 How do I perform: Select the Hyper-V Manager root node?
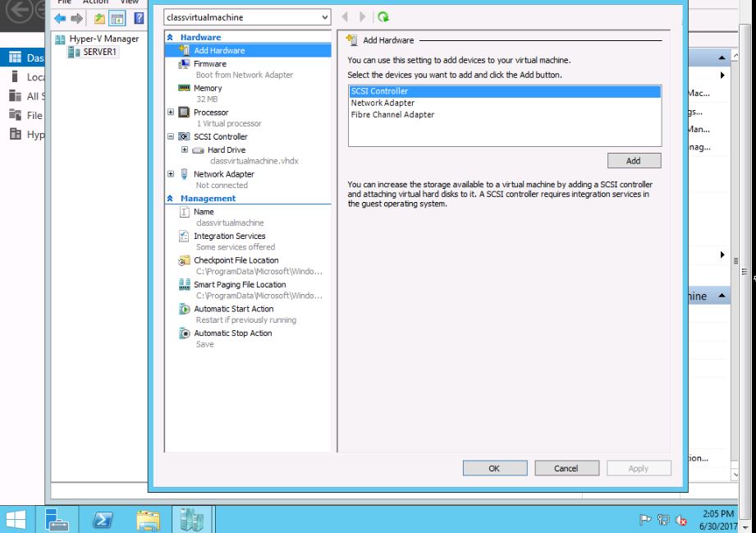coord(103,39)
